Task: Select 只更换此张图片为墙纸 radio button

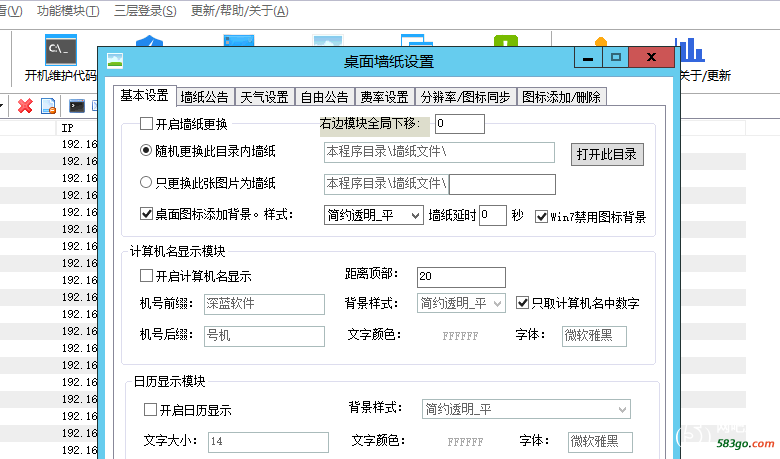Action: pos(146,183)
